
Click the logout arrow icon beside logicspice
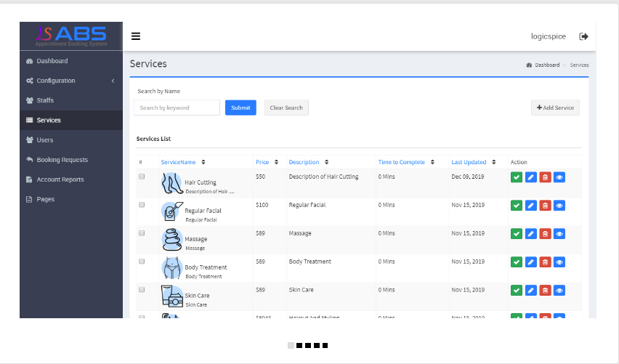[583, 36]
